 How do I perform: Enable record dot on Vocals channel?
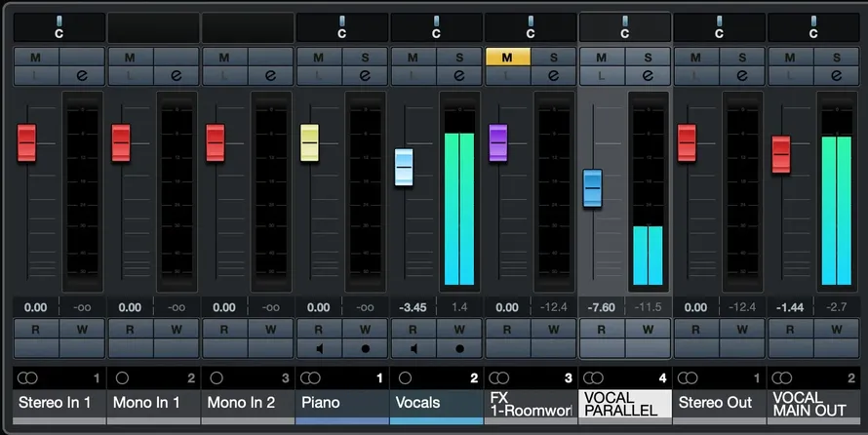459,348
